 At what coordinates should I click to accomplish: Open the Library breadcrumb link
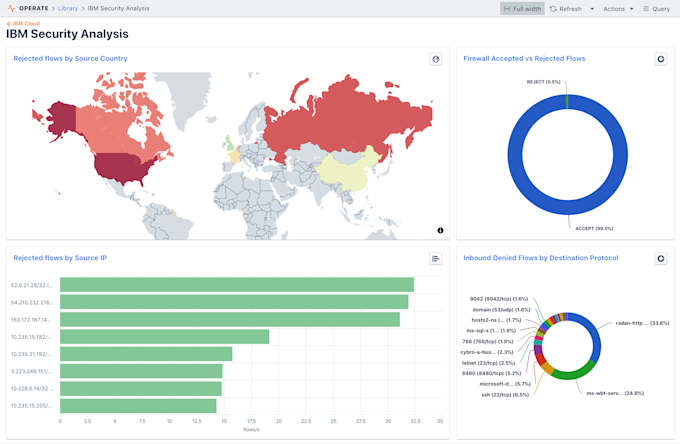click(x=68, y=8)
